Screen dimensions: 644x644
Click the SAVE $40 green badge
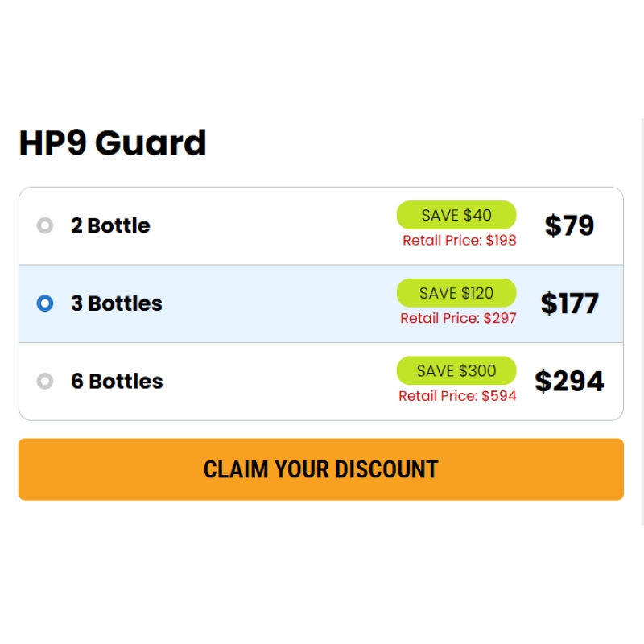[x=456, y=215]
